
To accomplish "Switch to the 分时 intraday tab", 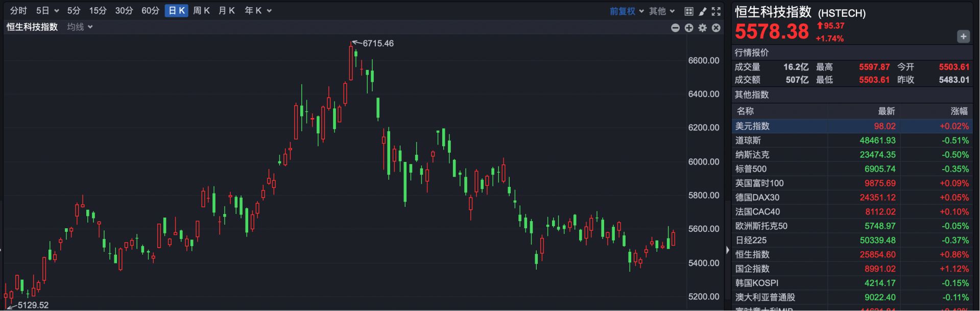I will [18, 11].
